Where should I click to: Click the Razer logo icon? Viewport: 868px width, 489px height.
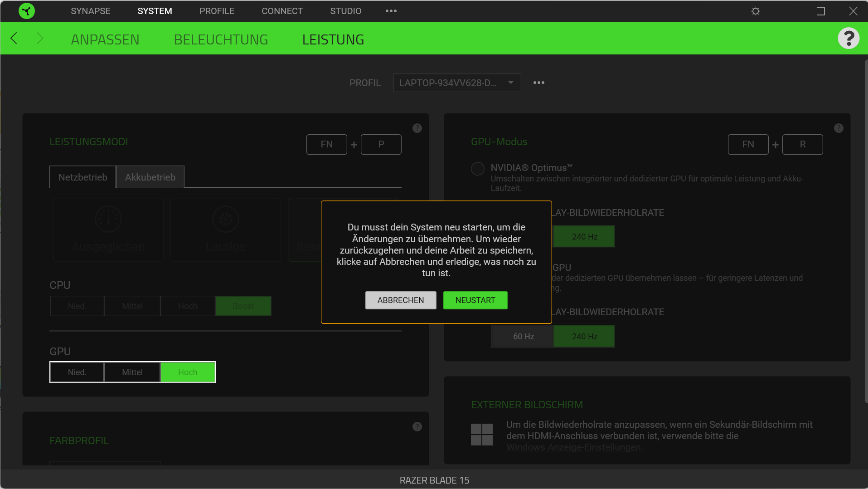point(27,11)
